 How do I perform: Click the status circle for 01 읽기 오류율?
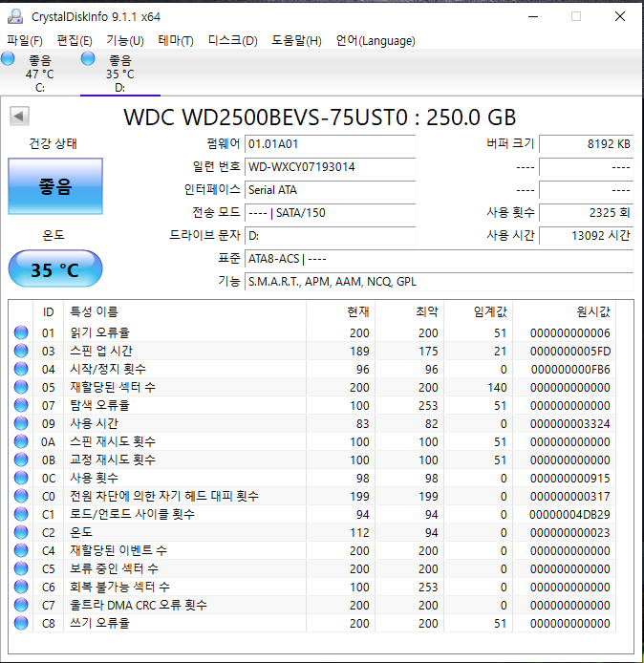(x=21, y=332)
